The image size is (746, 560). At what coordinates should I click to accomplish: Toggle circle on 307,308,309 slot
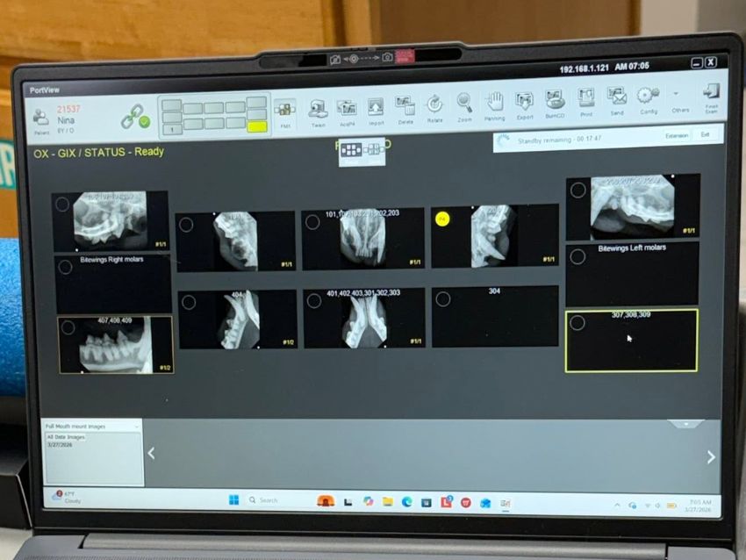[577, 323]
